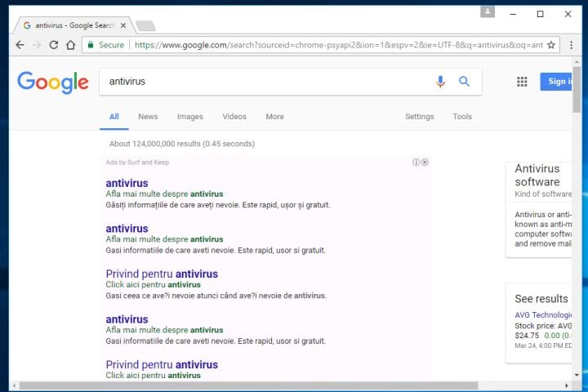Click the Antivirus software panel title
This screenshot has height=392, width=588.
(x=537, y=176)
